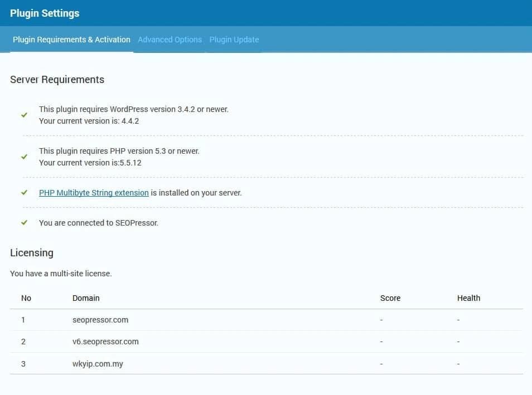This screenshot has width=532, height=395.
Task: Click the Multibyte String extension checkmark icon
Action: pyautogui.click(x=24, y=192)
